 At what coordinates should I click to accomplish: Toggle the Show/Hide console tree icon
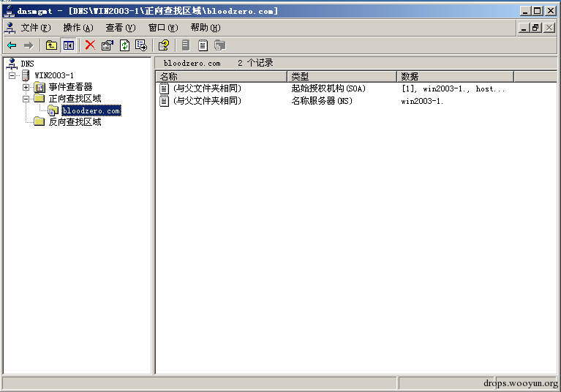pyautogui.click(x=68, y=45)
